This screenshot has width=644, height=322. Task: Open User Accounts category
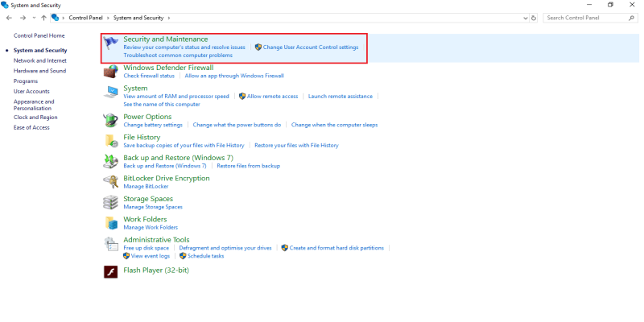pyautogui.click(x=31, y=91)
